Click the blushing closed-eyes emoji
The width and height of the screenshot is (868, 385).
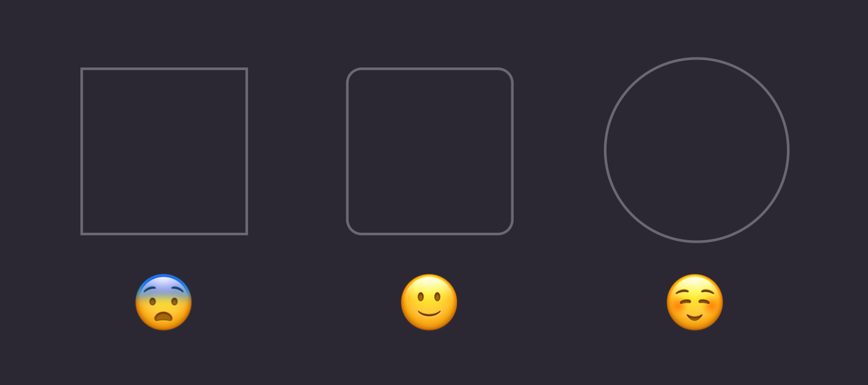695,302
